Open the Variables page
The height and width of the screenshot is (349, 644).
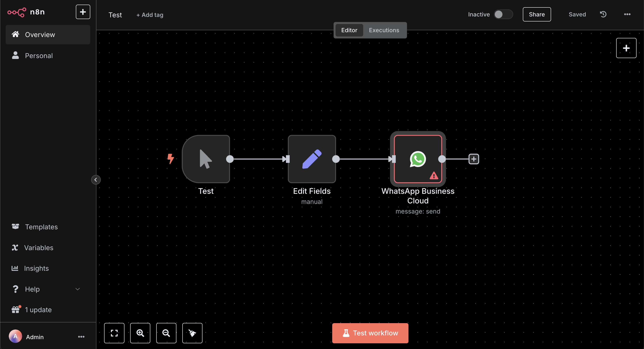[48, 248]
